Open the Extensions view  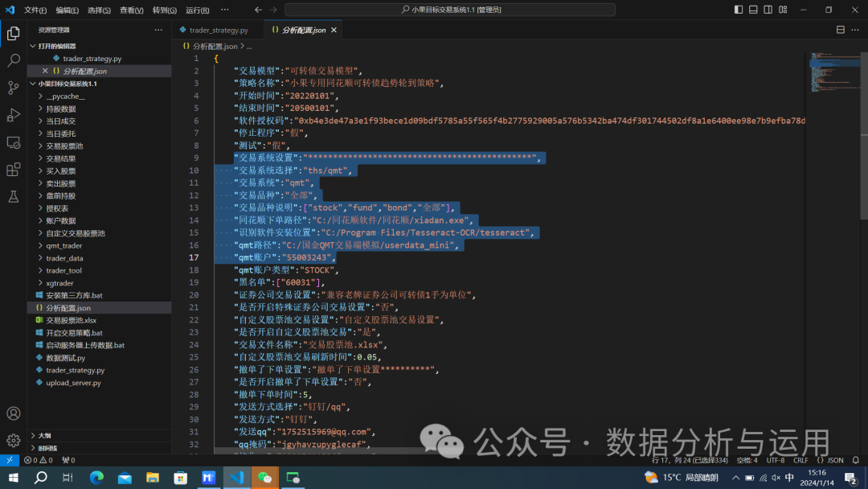pos(14,170)
